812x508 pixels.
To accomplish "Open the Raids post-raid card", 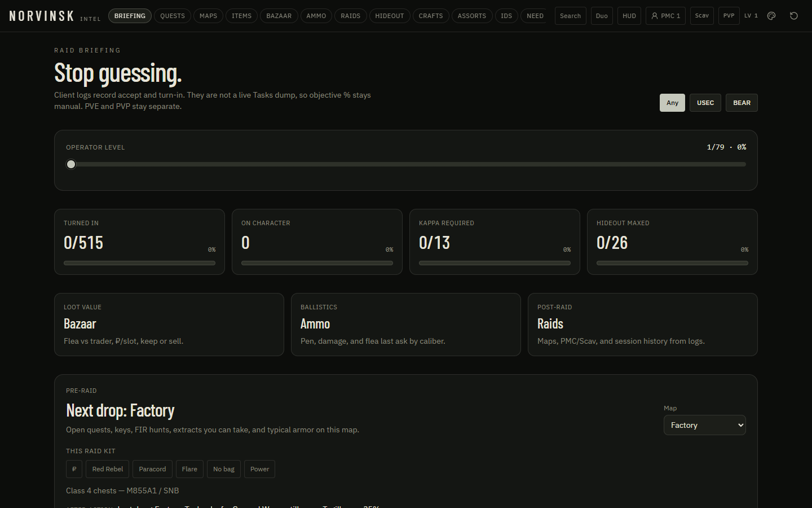I will [643, 325].
